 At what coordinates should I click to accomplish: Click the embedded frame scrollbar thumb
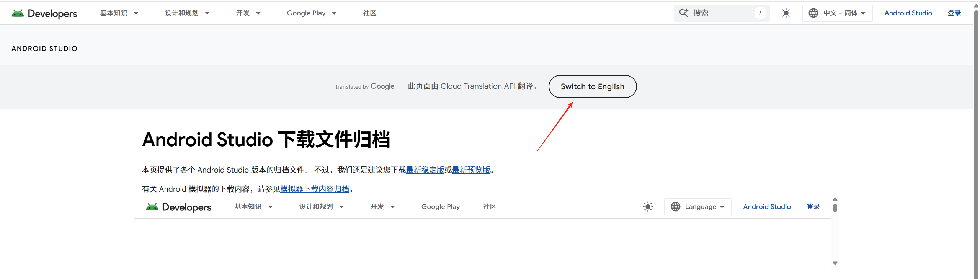(835, 208)
